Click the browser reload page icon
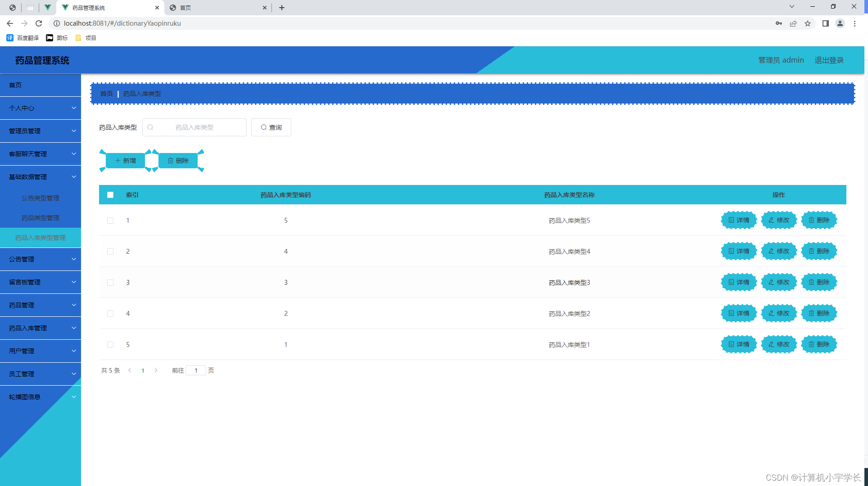Viewport: 868px width, 486px height. (x=39, y=23)
